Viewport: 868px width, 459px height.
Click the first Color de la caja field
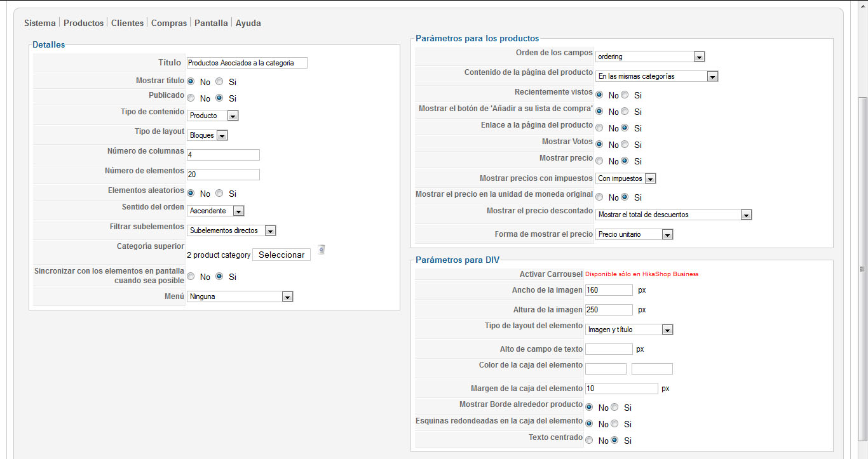pyautogui.click(x=606, y=369)
